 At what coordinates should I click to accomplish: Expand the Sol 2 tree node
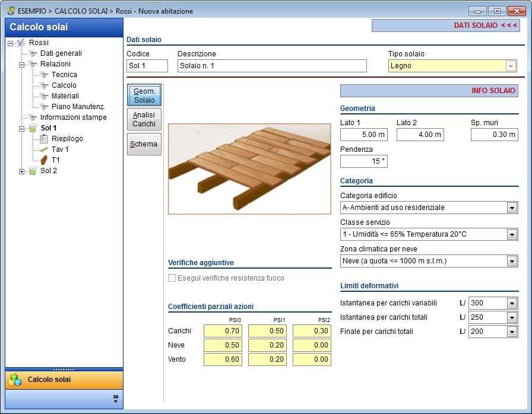[x=22, y=171]
